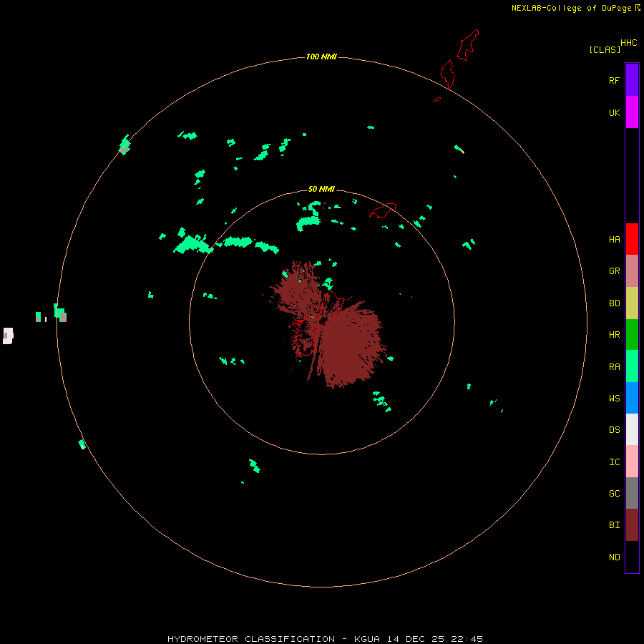The height and width of the screenshot is (644, 644).
Task: Pick the HR dark green swatch
Action: click(x=632, y=335)
